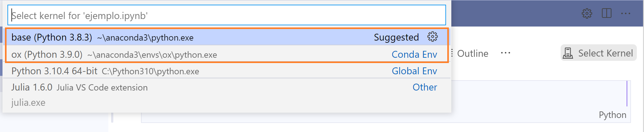Open the notebook settings gear in top toolbar
Image resolution: width=644 pixels, height=132 pixels.
pyautogui.click(x=587, y=13)
